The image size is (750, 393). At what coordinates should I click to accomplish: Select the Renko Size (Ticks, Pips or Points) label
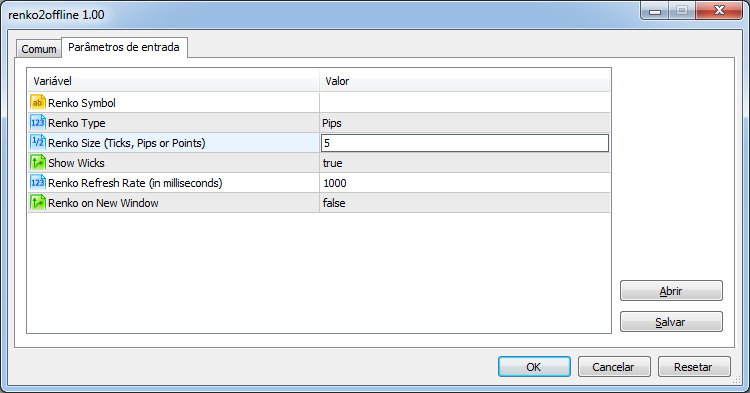(x=127, y=143)
